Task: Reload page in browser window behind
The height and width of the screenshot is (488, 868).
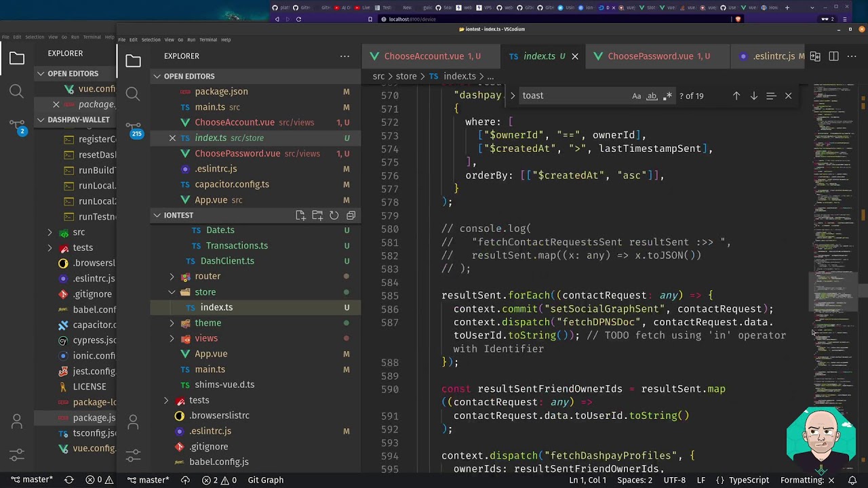Action: tap(298, 19)
